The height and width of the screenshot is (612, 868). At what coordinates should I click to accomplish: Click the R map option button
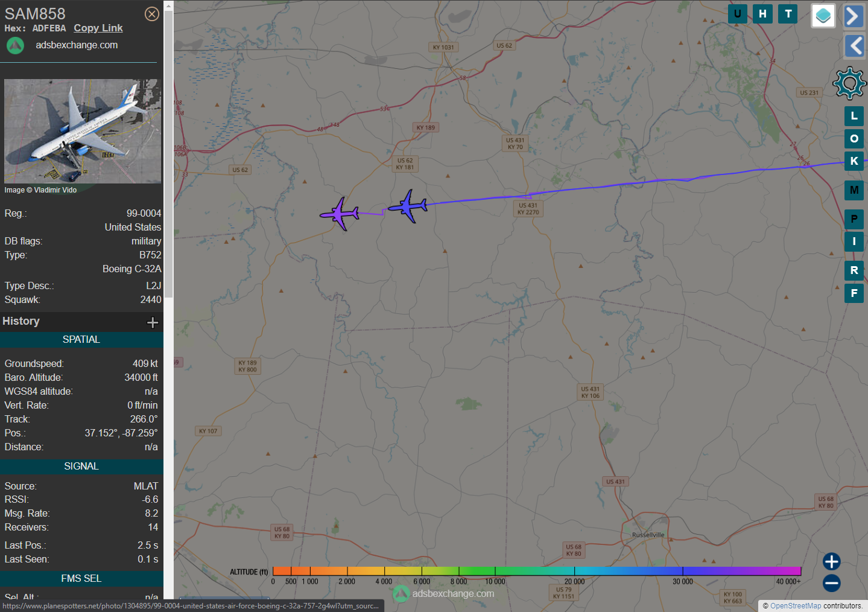point(854,270)
